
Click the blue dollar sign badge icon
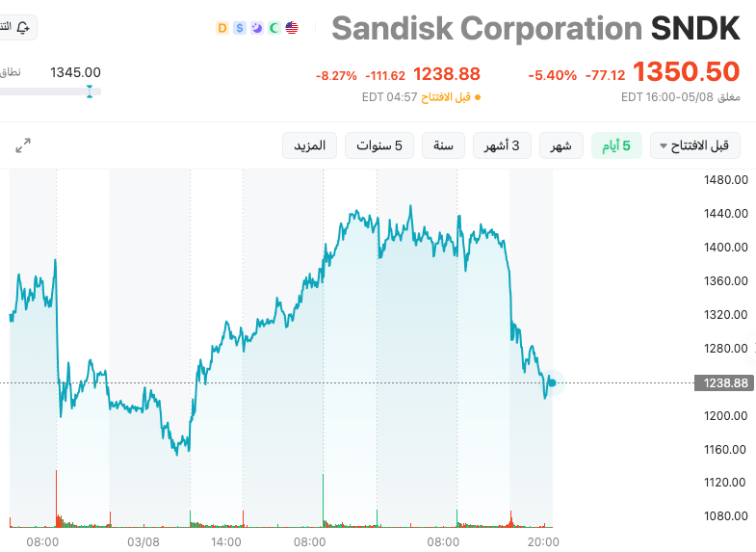[240, 28]
